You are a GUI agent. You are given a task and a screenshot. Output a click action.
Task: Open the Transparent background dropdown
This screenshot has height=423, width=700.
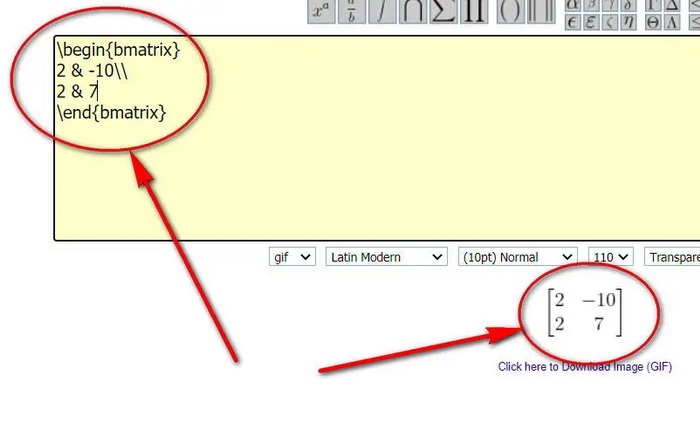(673, 257)
